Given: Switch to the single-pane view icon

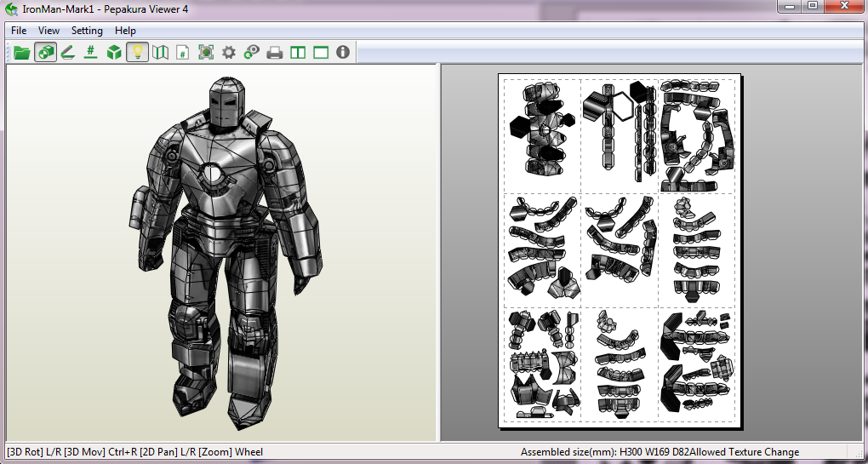Looking at the screenshot, I should (321, 53).
